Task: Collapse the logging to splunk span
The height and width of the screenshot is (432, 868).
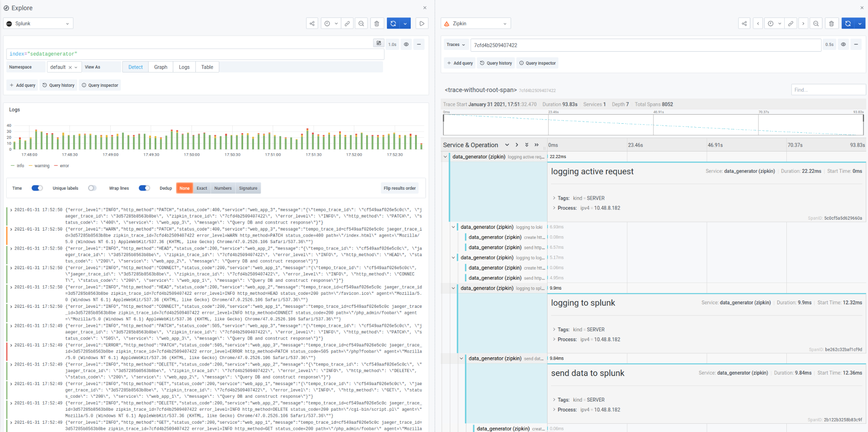Action: pyautogui.click(x=453, y=288)
